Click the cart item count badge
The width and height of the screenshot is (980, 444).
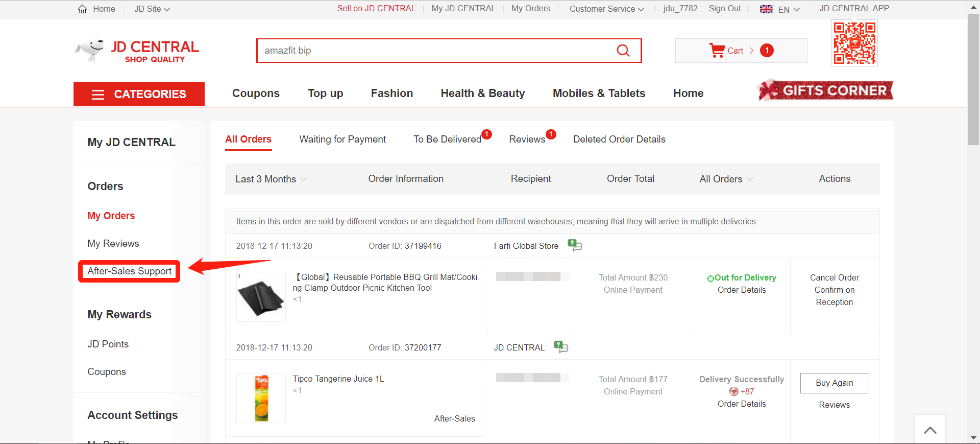(767, 50)
